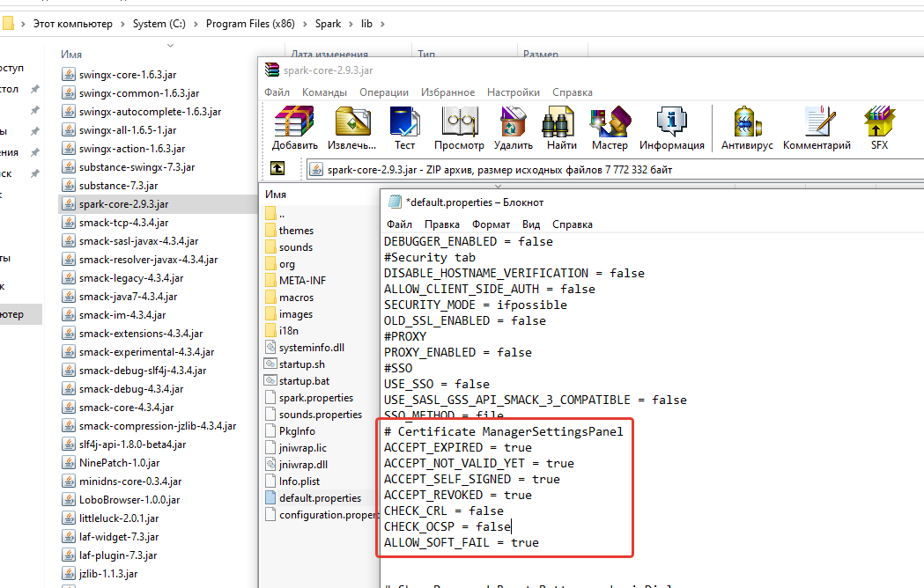Click the Notepad icon in the title bar

395,202
